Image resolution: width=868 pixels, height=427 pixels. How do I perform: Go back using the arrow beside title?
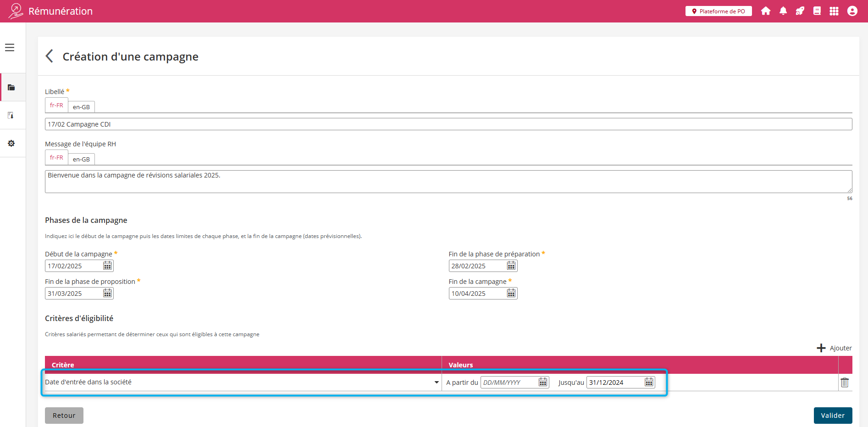point(50,56)
